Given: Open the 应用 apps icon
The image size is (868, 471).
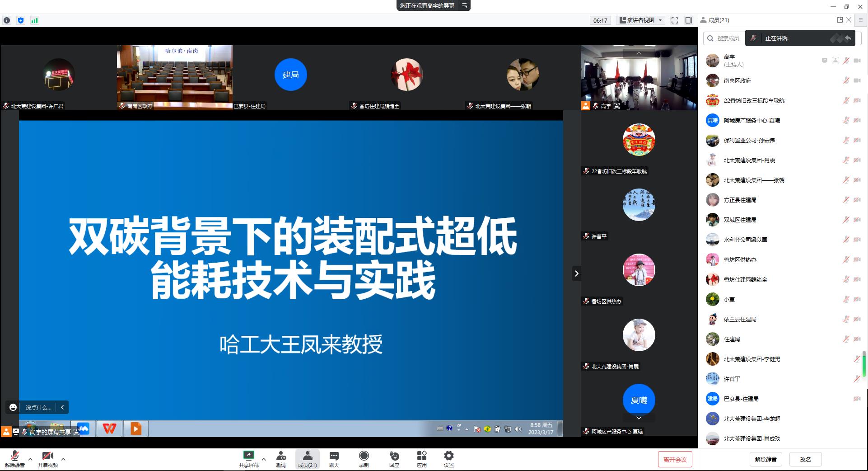Looking at the screenshot, I should point(421,459).
